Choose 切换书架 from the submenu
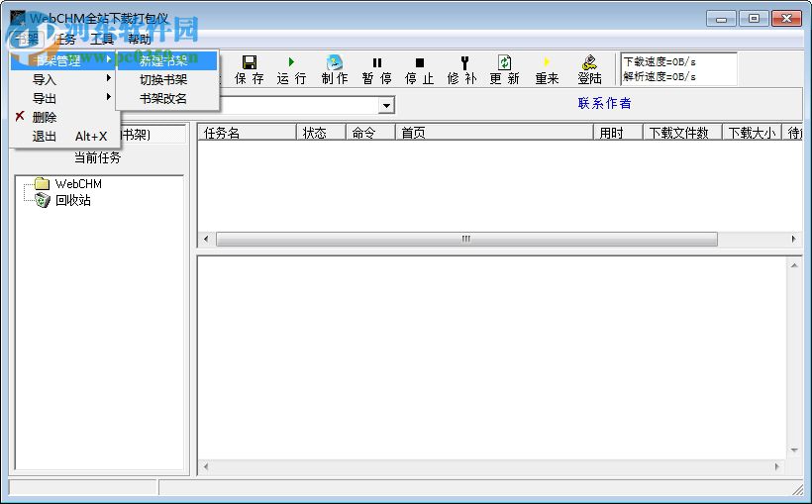This screenshot has width=812, height=504. [167, 80]
